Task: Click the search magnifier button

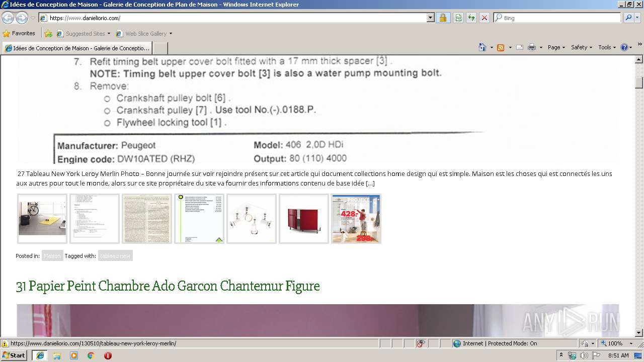Action: [x=628, y=18]
